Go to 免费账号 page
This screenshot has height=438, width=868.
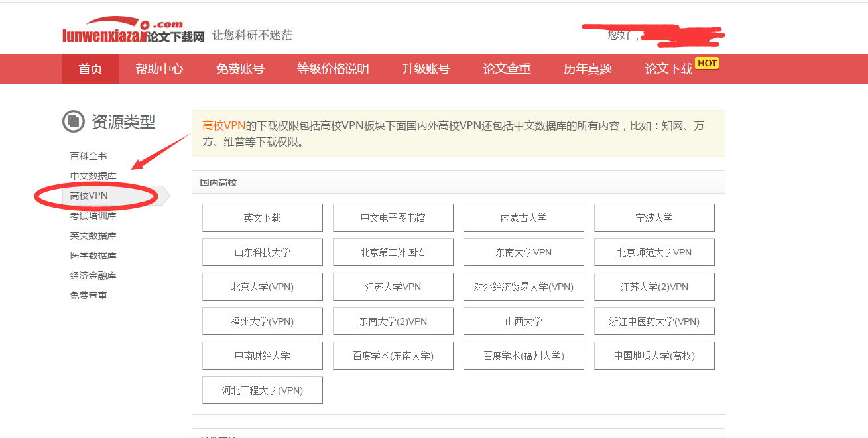(x=240, y=69)
